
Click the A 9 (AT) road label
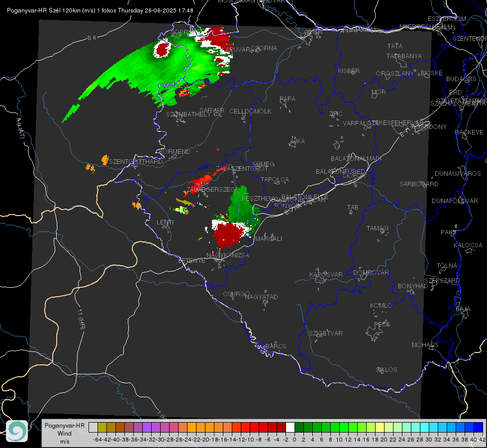pos(20,128)
